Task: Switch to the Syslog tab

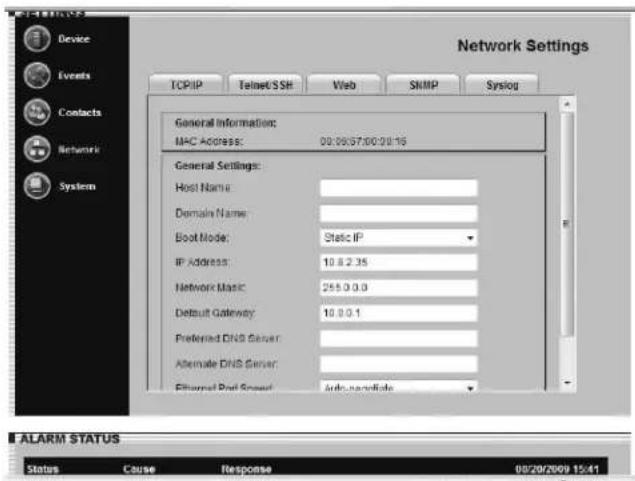Action: [x=502, y=85]
